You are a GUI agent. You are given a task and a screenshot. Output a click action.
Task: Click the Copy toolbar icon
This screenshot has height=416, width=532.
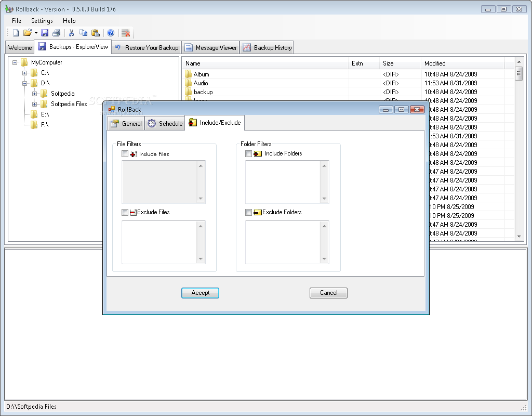(83, 33)
